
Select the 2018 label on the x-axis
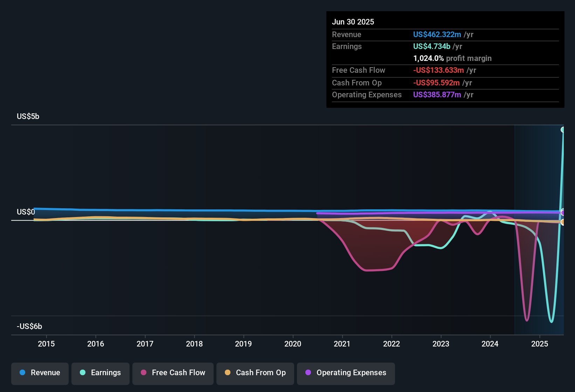[194, 344]
